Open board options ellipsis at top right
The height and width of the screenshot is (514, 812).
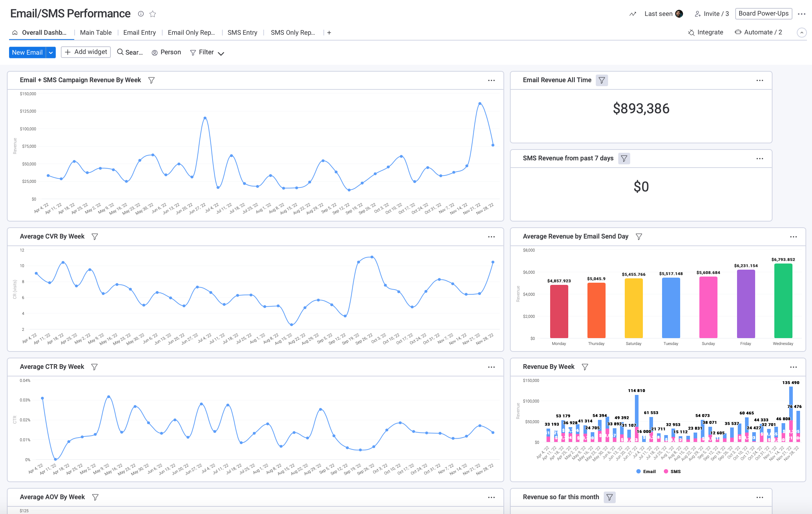click(801, 14)
